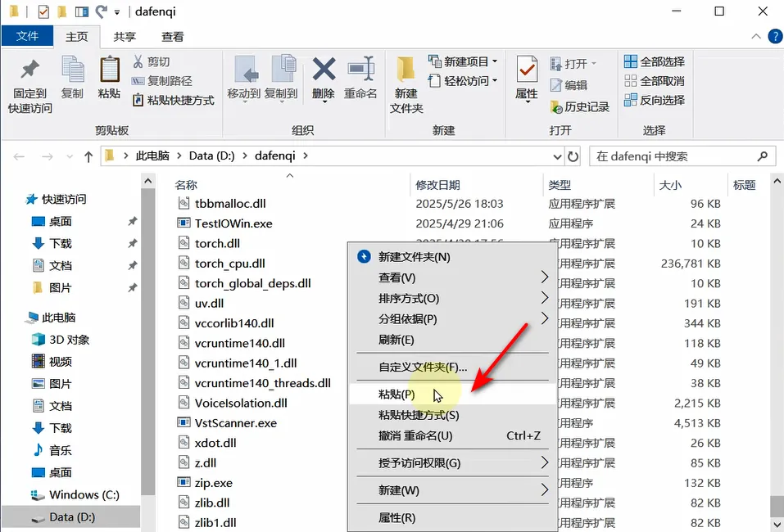The width and height of the screenshot is (784, 532).
Task: Choose 撤消 重命名(U) in the context menu
Action: point(453,435)
